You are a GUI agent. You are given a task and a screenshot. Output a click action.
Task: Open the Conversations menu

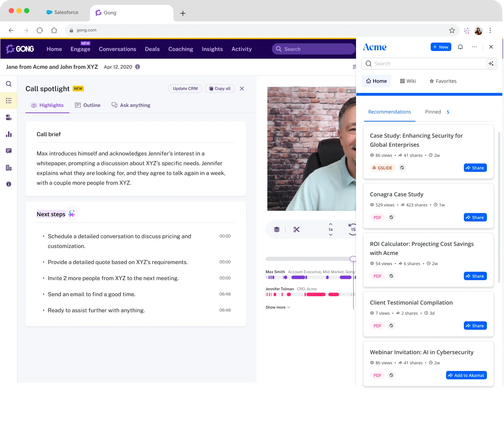click(118, 49)
